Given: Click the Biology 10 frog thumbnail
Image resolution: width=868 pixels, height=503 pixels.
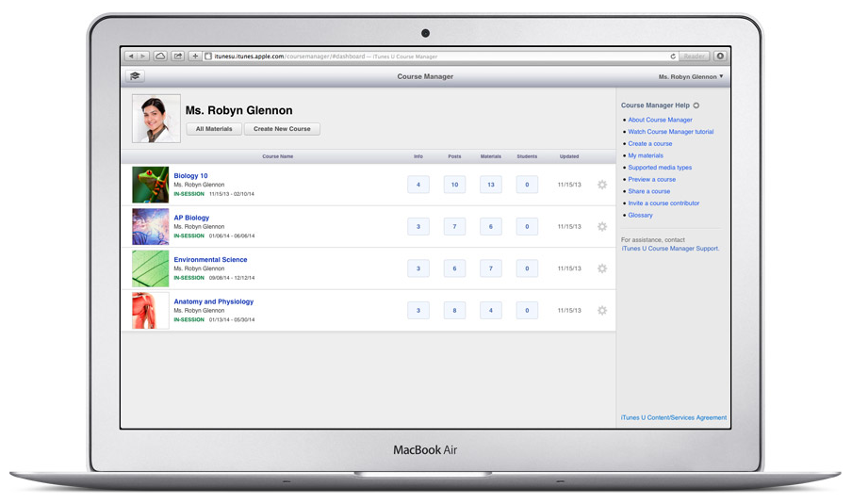Looking at the screenshot, I should [151, 185].
